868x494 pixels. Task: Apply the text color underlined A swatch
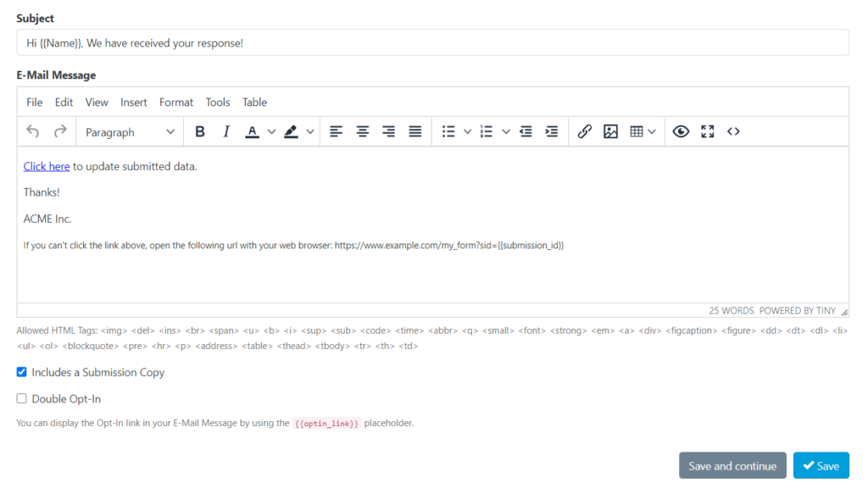coord(252,131)
